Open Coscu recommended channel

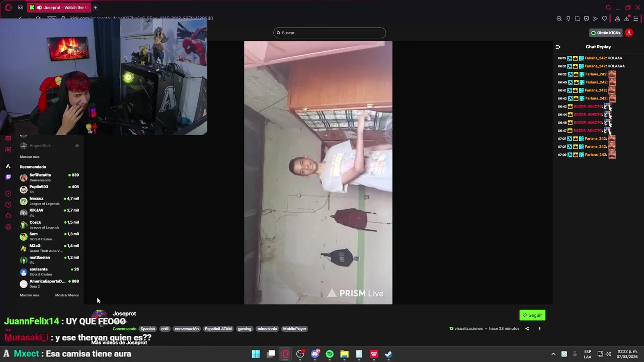tap(49, 225)
